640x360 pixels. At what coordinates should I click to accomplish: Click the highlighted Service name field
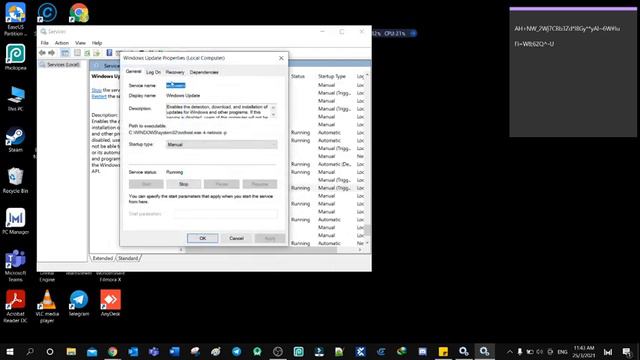176,85
